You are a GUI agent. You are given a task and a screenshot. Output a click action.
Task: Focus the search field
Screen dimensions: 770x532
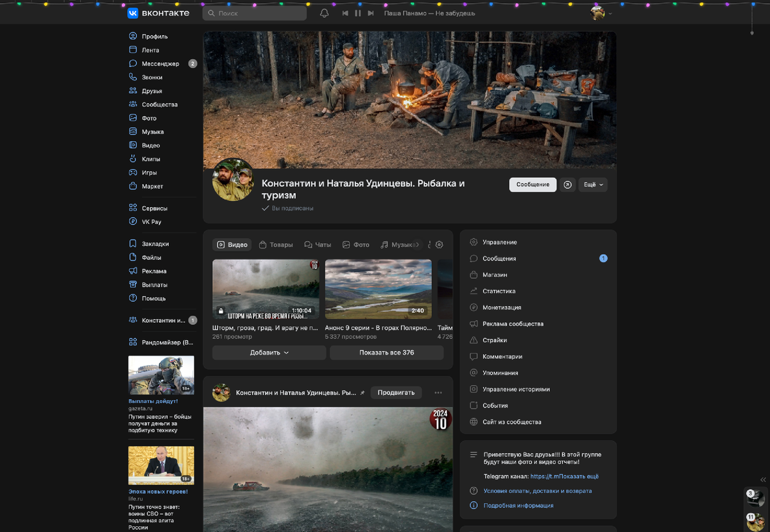click(255, 13)
